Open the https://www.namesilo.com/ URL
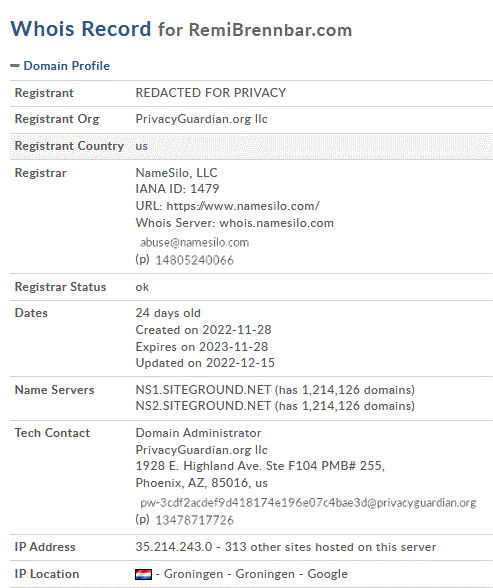Viewport: 493px width, 588px height. coord(243,206)
